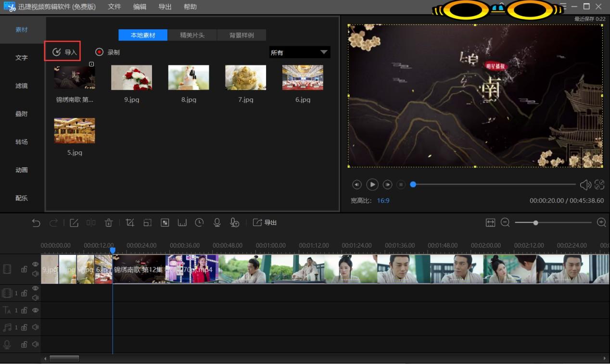
Task: Hide the picture-in-picture track with eye
Action: click(35, 288)
